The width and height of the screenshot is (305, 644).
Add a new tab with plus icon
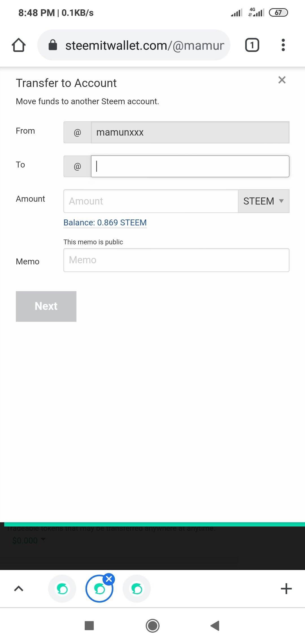click(x=286, y=589)
